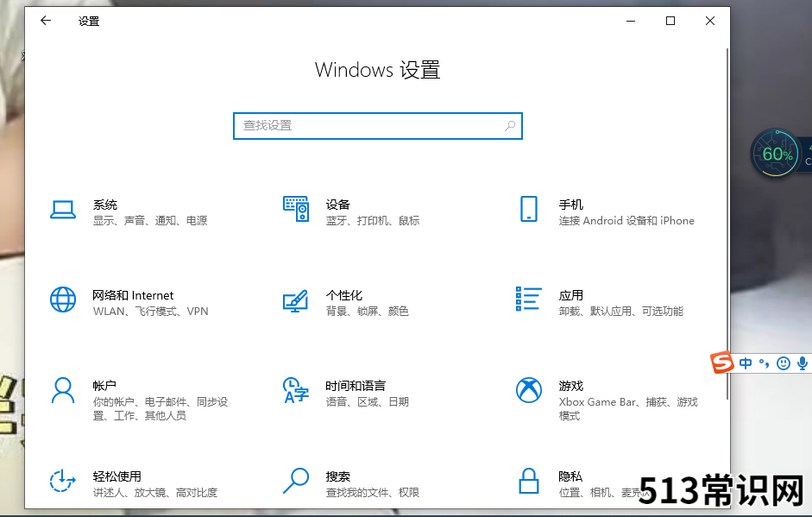Screen dimensions: 812x517
Task: Open the 帐户 person icon
Action: [63, 390]
